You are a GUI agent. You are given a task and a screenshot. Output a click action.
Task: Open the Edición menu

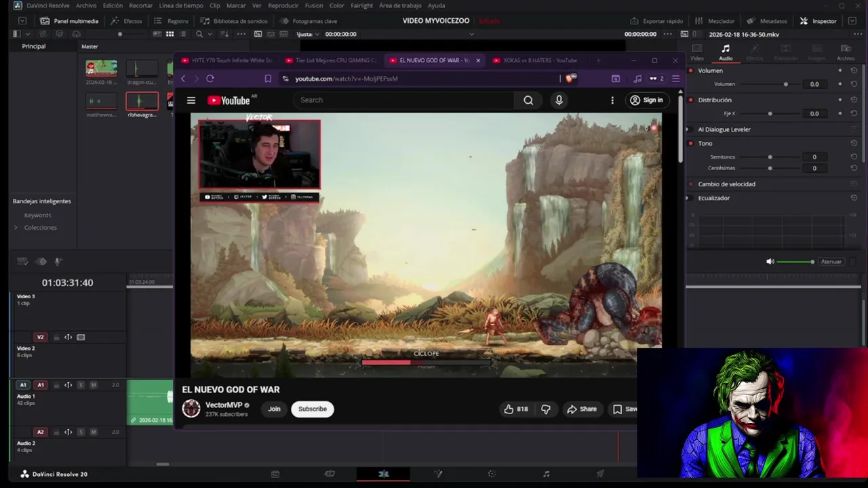[113, 5]
